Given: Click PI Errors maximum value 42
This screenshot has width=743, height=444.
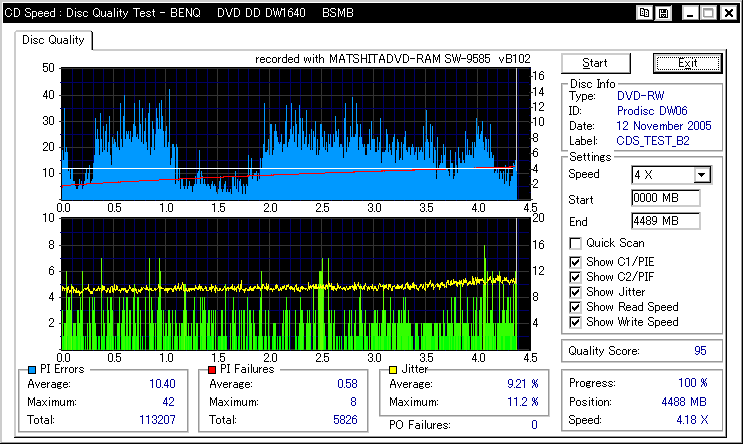Looking at the screenshot, I should coord(169,402).
